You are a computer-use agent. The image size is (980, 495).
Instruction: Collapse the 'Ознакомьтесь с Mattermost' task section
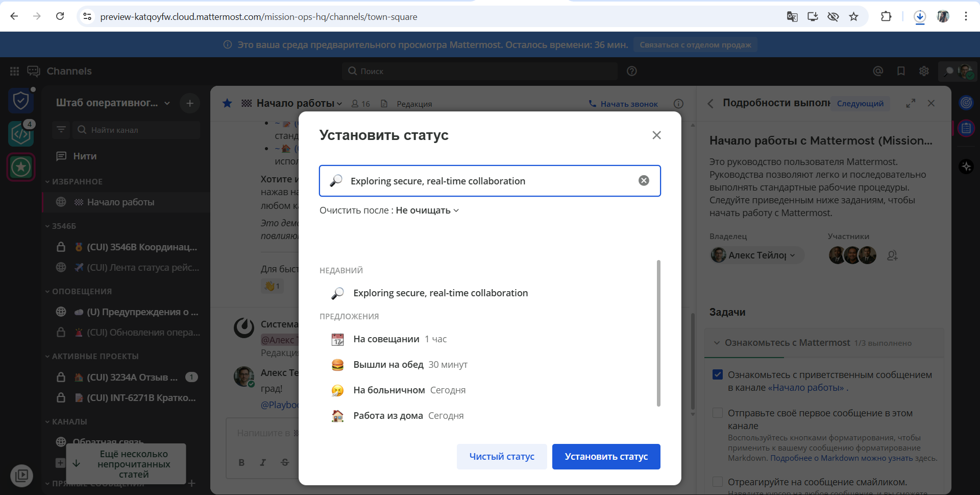pos(717,343)
